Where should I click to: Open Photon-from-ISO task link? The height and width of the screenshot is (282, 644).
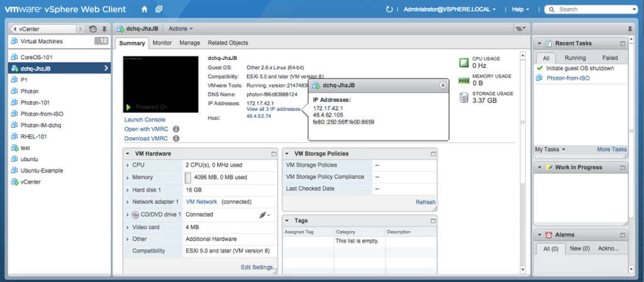coord(568,78)
